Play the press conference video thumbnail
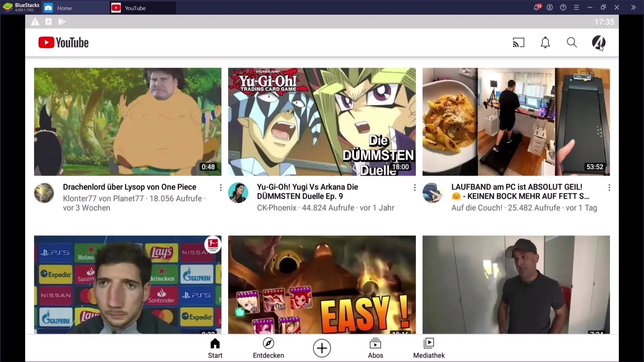644x362 pixels. click(x=127, y=285)
